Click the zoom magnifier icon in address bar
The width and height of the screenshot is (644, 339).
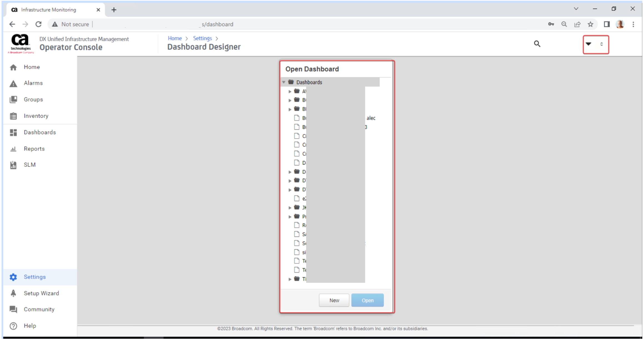[564, 24]
